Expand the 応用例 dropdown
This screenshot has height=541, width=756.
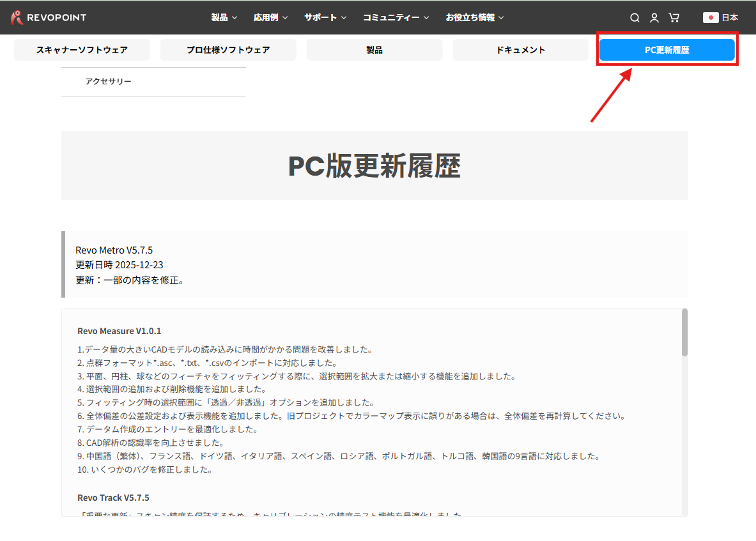click(270, 17)
